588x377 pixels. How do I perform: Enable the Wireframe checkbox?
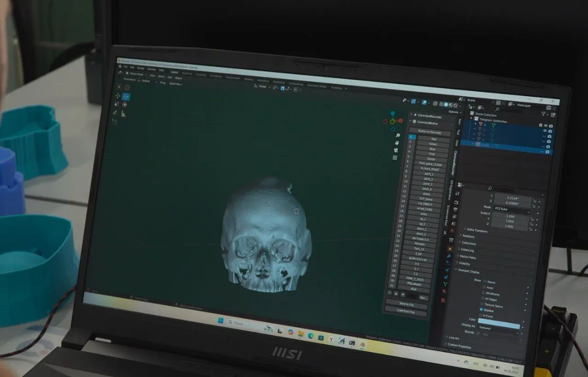click(x=483, y=293)
